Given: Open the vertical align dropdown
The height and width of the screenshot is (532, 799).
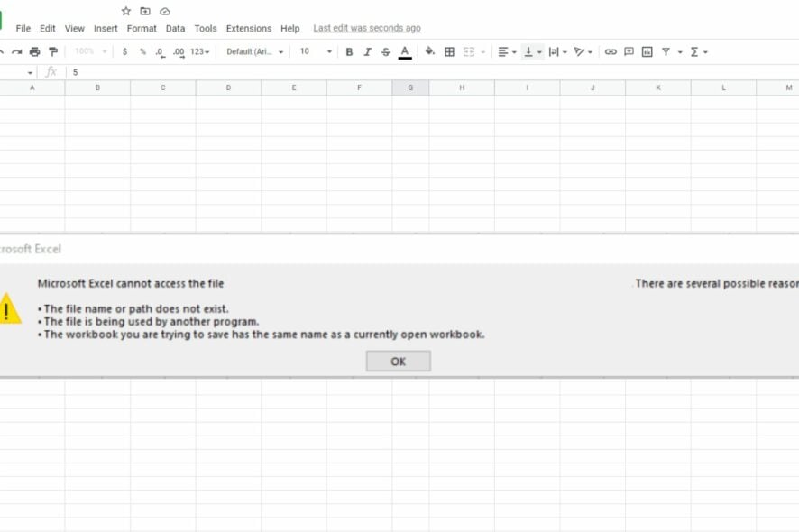Looking at the screenshot, I should click(533, 51).
